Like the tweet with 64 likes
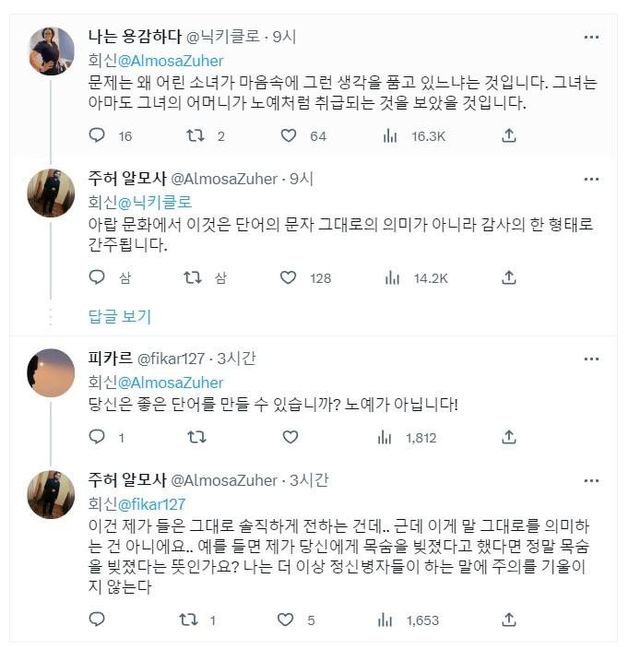This screenshot has height=647, width=640. (x=290, y=136)
